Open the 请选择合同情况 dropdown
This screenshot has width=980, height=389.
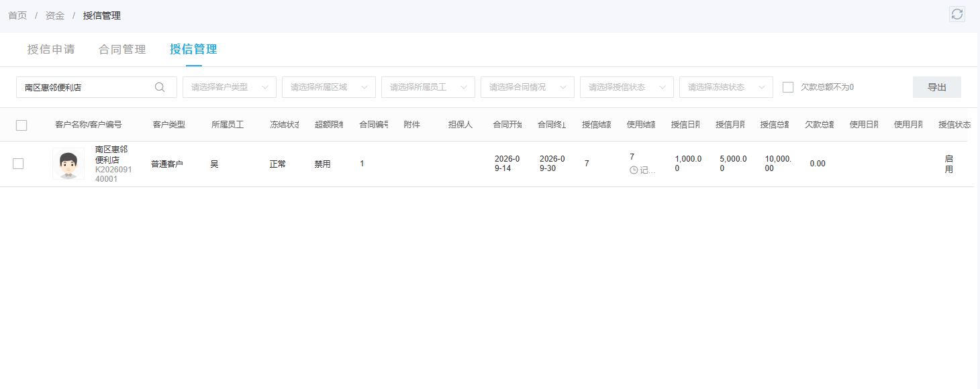(x=528, y=87)
